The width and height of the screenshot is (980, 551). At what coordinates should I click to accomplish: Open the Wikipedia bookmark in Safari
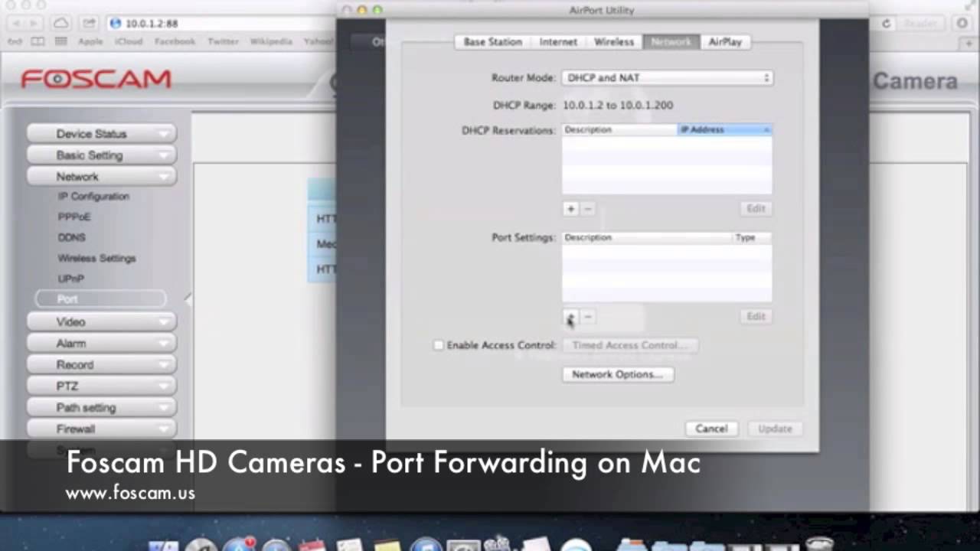pos(271,41)
